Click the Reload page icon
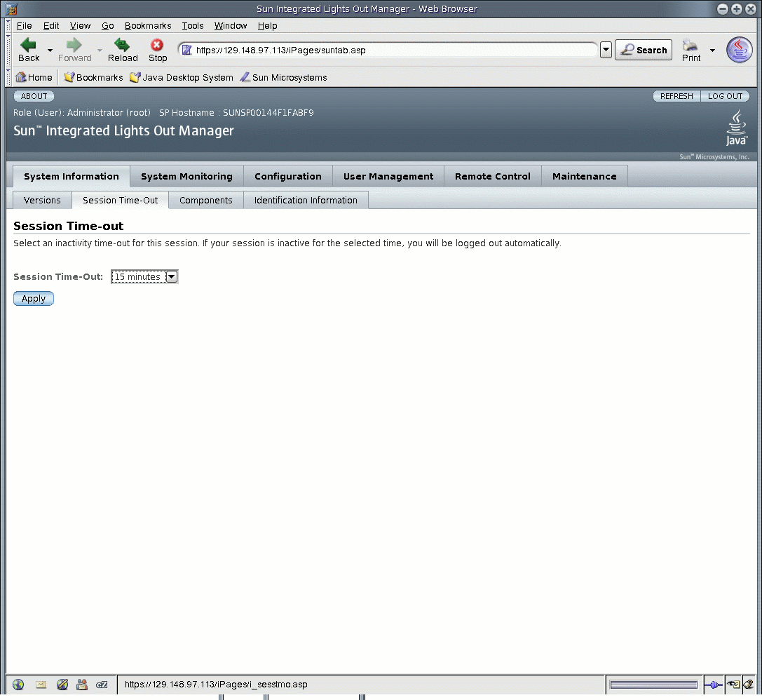 [x=122, y=45]
